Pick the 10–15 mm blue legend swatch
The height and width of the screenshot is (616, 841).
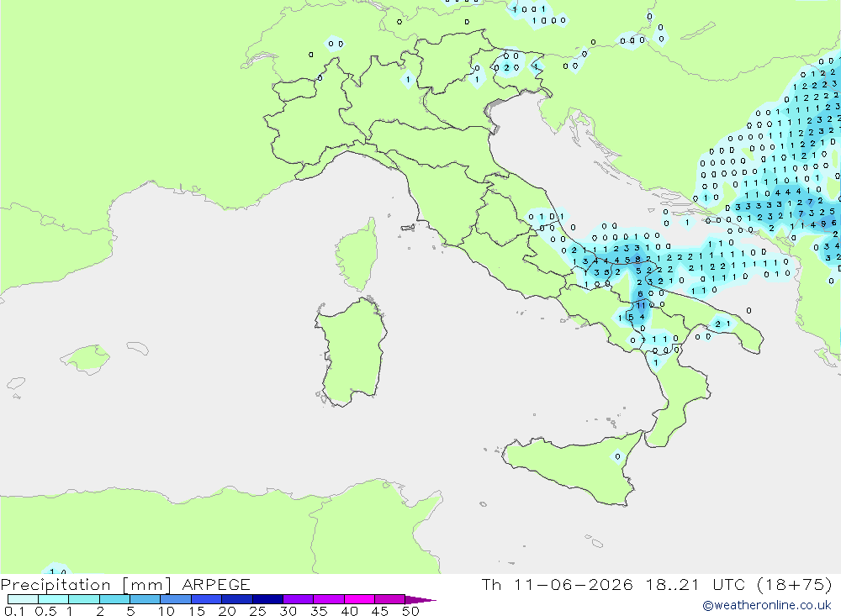pos(176,599)
